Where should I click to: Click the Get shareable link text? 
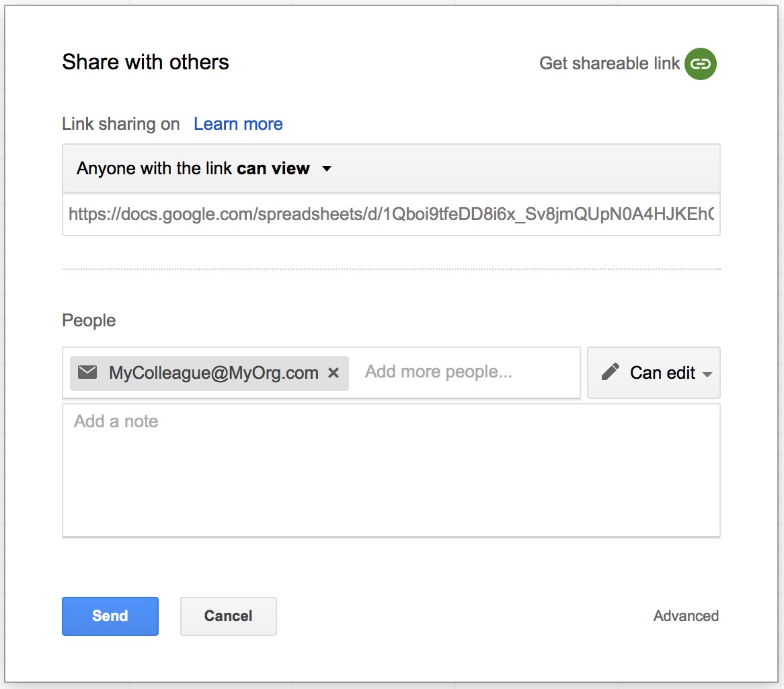[609, 63]
